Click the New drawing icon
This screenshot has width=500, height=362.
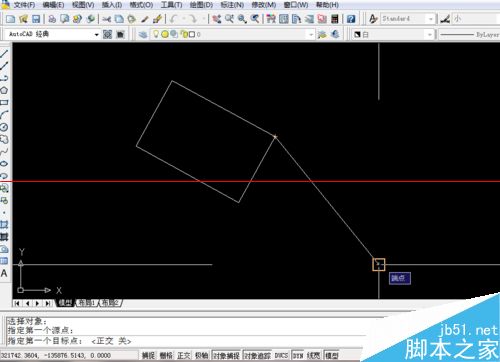pyautogui.click(x=11, y=19)
